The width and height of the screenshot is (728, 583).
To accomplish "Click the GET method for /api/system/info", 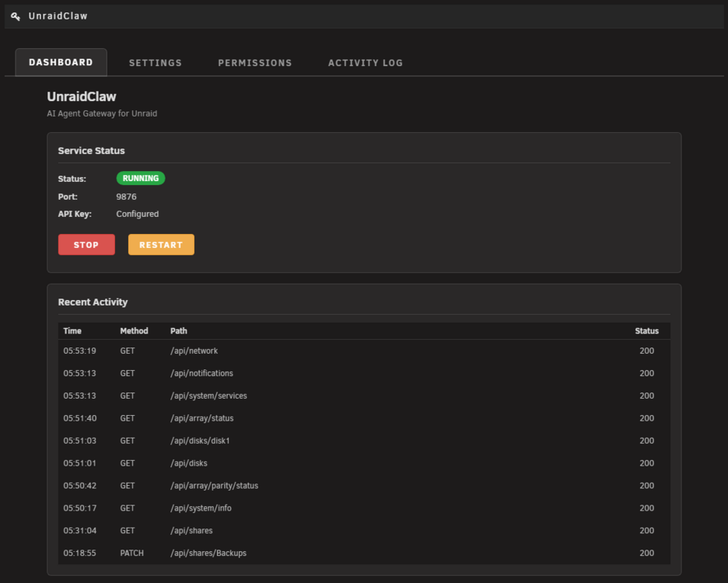I will [x=128, y=508].
